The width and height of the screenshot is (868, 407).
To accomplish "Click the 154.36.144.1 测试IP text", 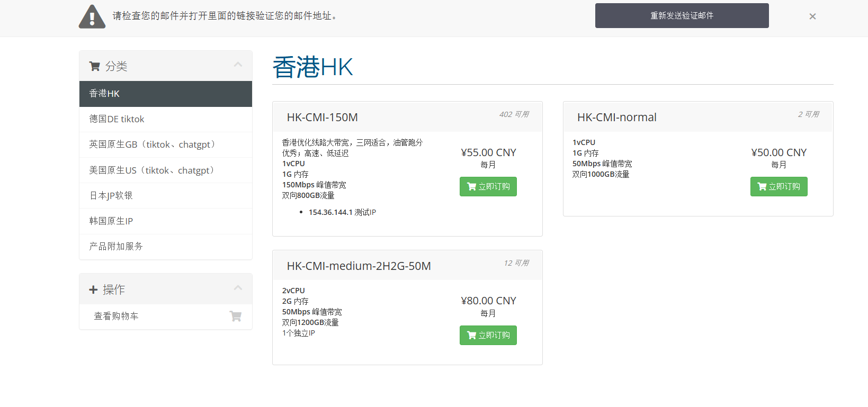I will click(x=342, y=212).
